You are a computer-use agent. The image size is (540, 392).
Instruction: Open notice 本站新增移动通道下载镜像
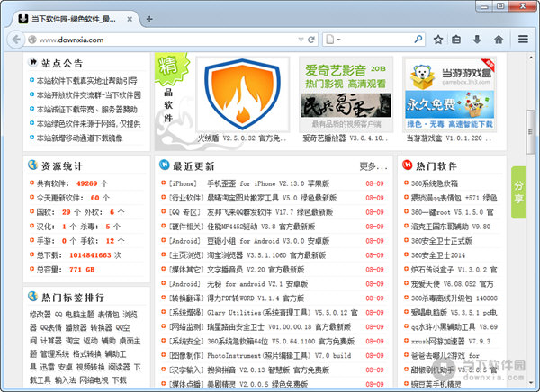pos(79,138)
